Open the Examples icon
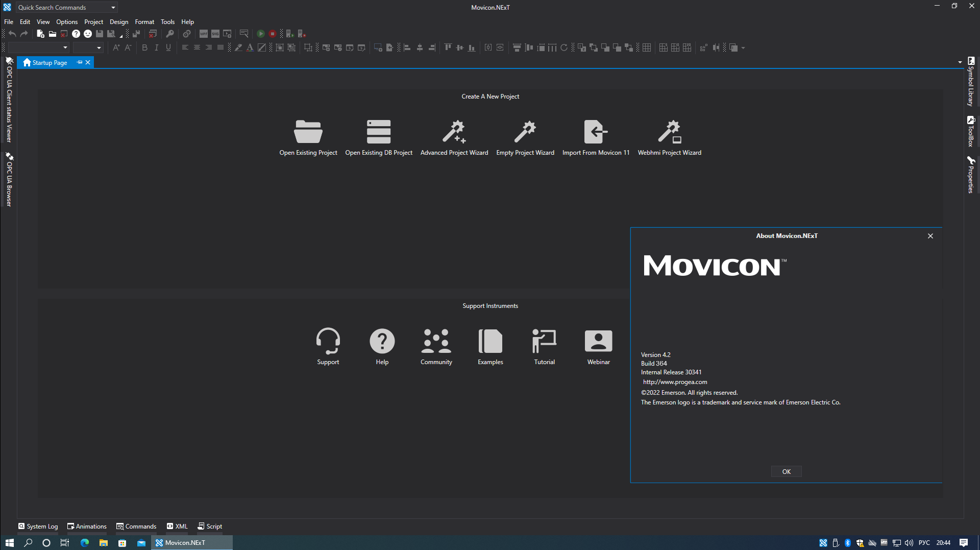Screen dimensions: 980x550 click(x=491, y=341)
